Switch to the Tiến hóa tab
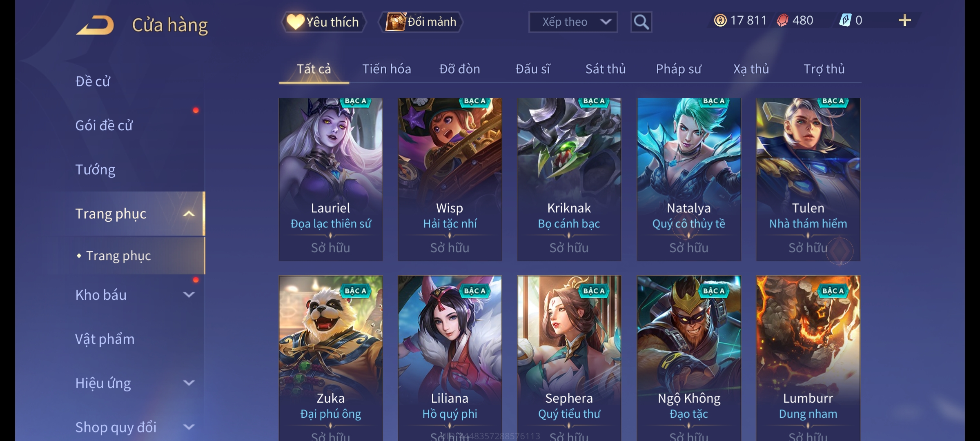Image resolution: width=980 pixels, height=441 pixels. tap(387, 69)
